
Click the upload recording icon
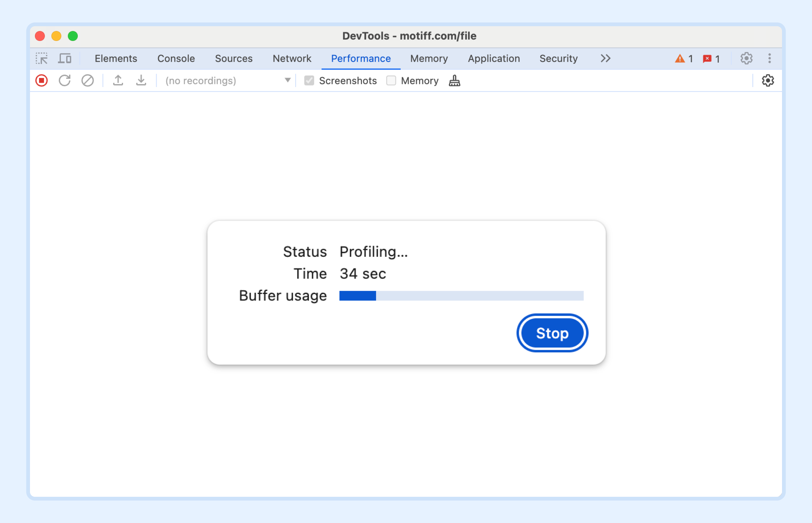point(118,80)
